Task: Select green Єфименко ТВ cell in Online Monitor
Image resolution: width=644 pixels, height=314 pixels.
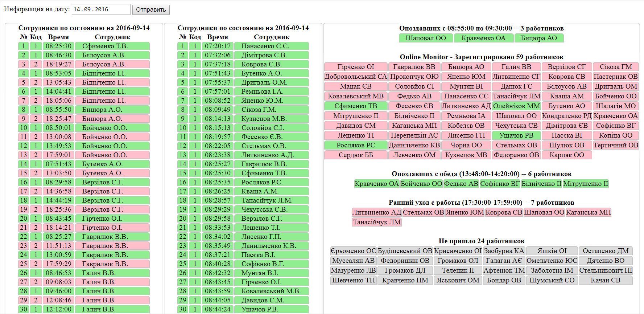Action: pos(355,106)
